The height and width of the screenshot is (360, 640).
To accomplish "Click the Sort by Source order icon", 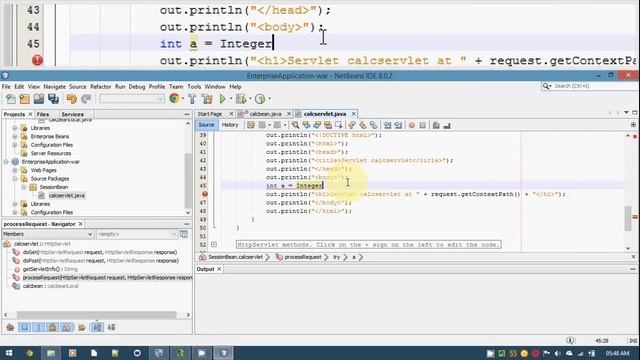I will pos(111,327).
